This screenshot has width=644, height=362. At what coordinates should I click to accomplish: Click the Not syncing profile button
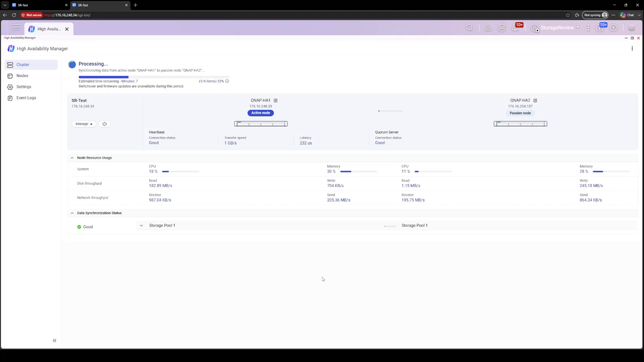coord(596,15)
